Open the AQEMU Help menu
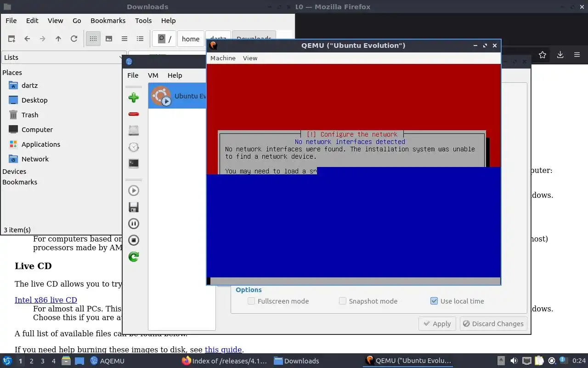 pyautogui.click(x=175, y=75)
